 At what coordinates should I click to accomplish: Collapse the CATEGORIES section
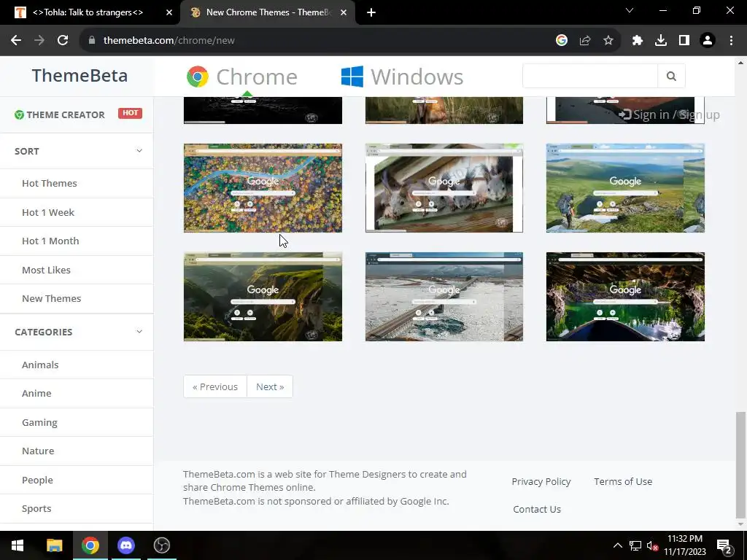click(77, 332)
